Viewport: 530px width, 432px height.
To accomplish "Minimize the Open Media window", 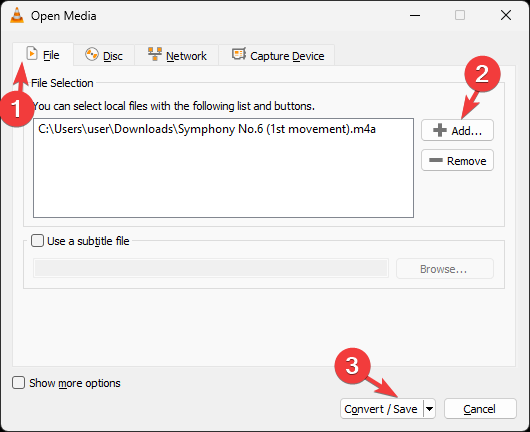I will point(415,16).
